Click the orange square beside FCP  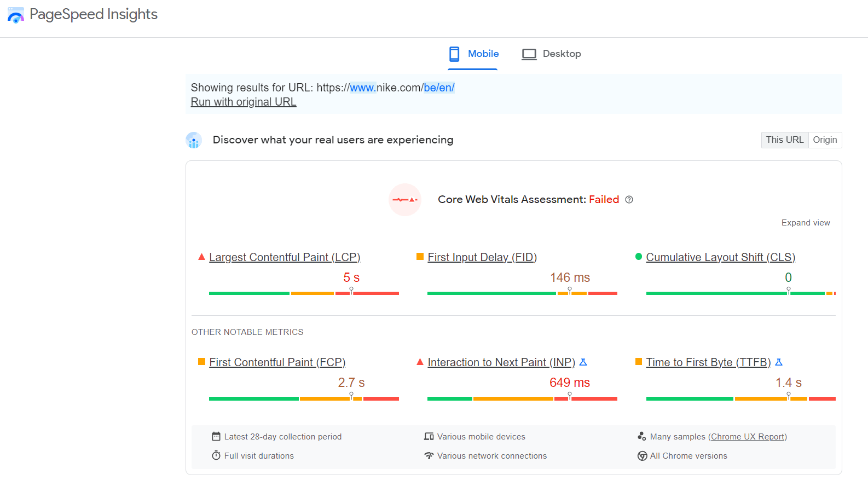pos(201,362)
